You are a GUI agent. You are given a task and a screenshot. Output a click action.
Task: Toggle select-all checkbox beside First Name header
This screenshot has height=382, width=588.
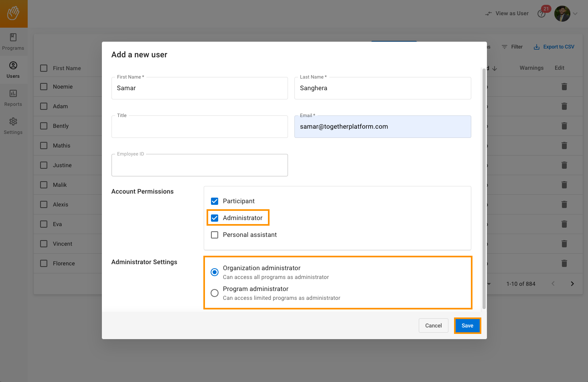click(44, 68)
